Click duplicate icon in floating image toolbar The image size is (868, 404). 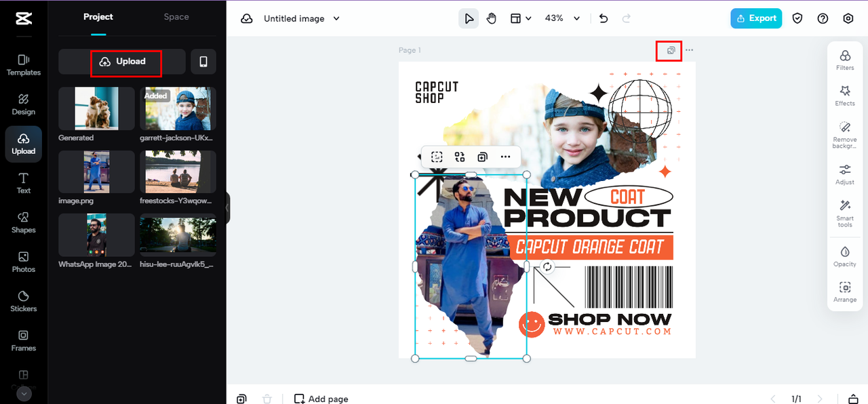pos(482,157)
